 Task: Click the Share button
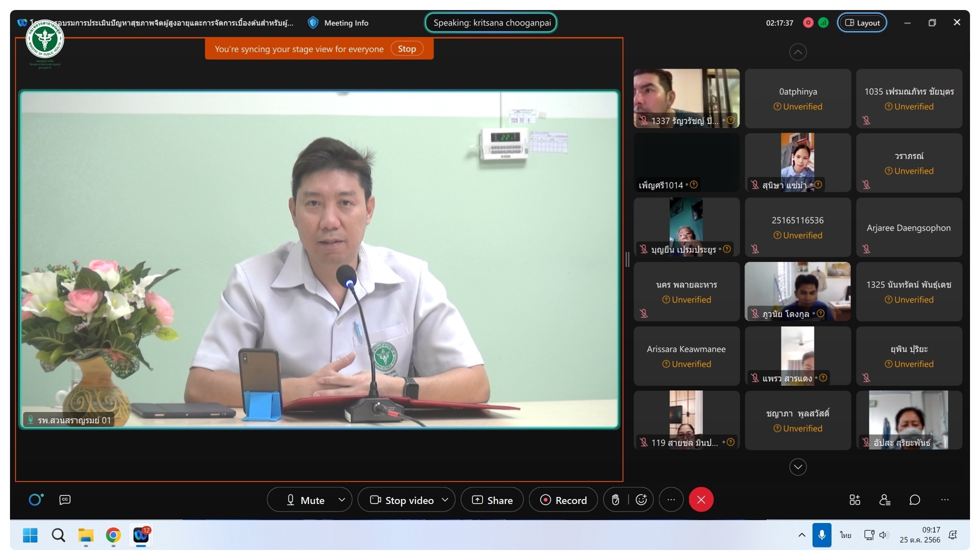492,499
